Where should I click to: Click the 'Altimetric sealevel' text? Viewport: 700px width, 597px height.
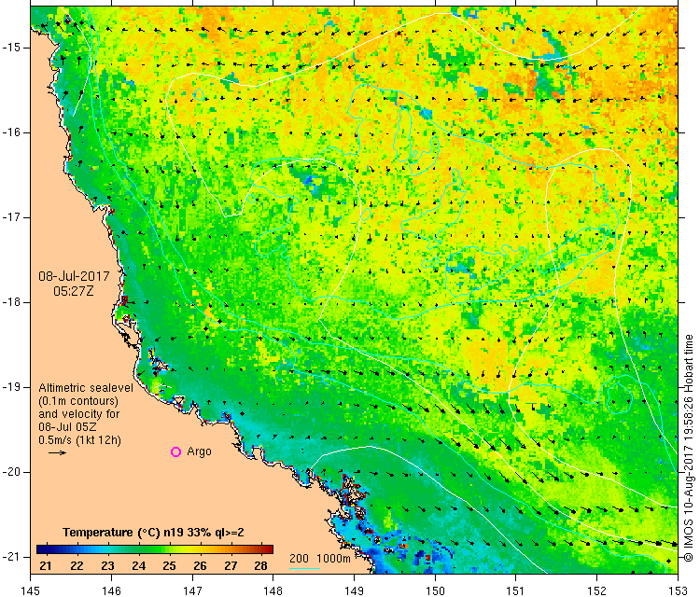pyautogui.click(x=86, y=388)
